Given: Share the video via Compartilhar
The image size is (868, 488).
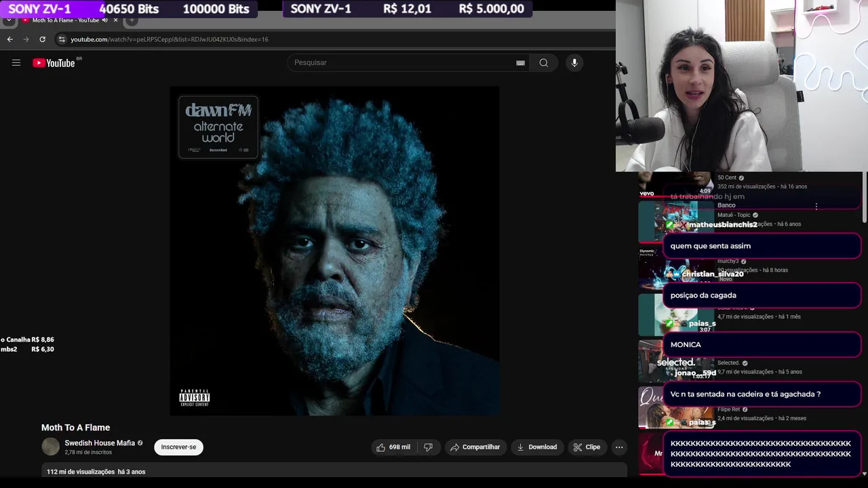Looking at the screenshot, I should pyautogui.click(x=475, y=447).
